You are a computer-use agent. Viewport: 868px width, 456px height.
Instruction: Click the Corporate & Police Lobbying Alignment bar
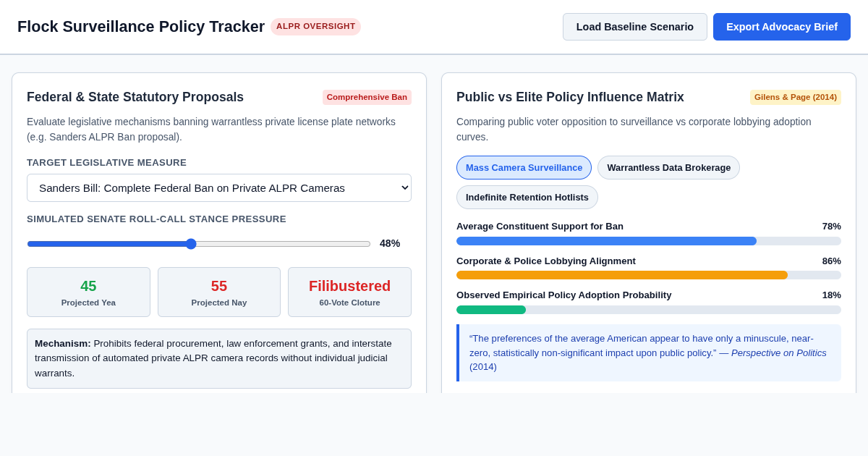[649, 275]
